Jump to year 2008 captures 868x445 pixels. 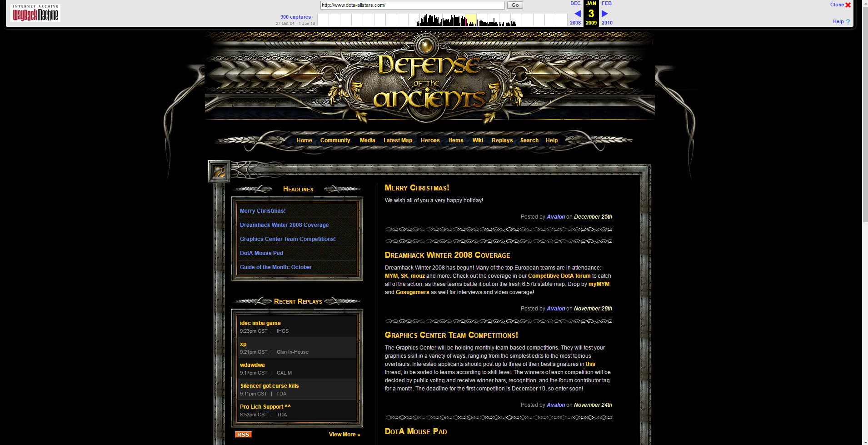coord(575,23)
